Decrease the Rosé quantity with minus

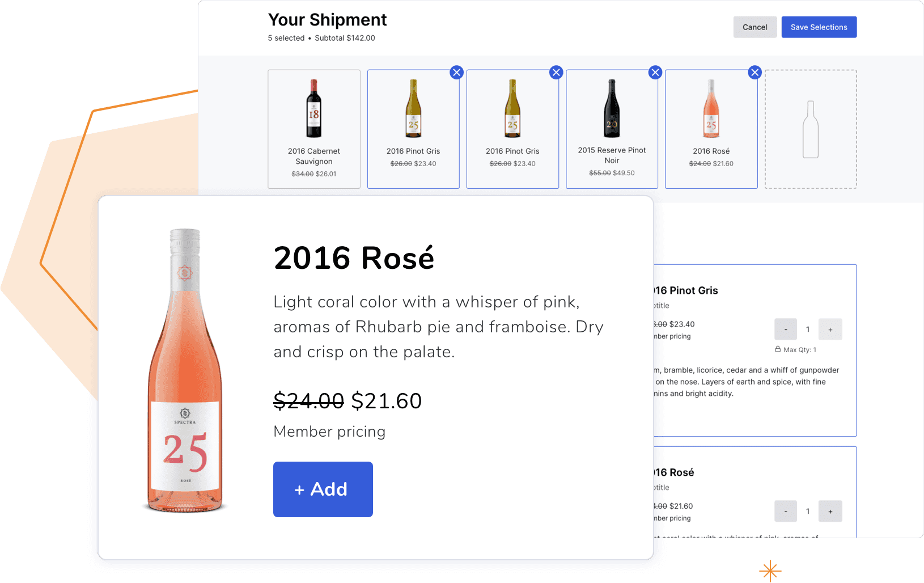click(786, 512)
